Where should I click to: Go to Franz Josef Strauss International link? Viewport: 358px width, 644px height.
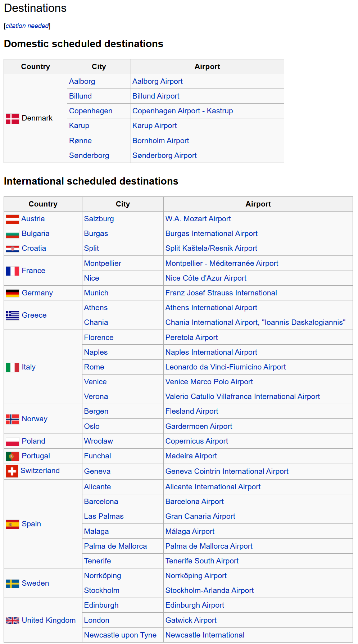click(x=221, y=293)
